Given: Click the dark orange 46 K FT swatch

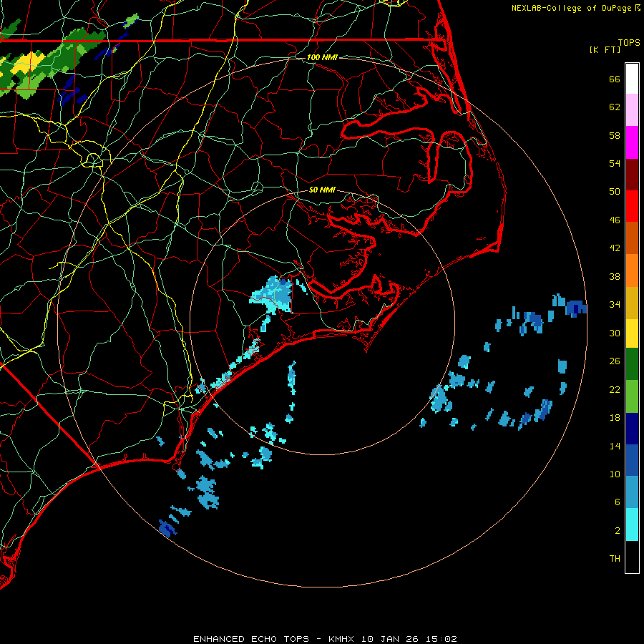Looking at the screenshot, I should tap(632, 238).
